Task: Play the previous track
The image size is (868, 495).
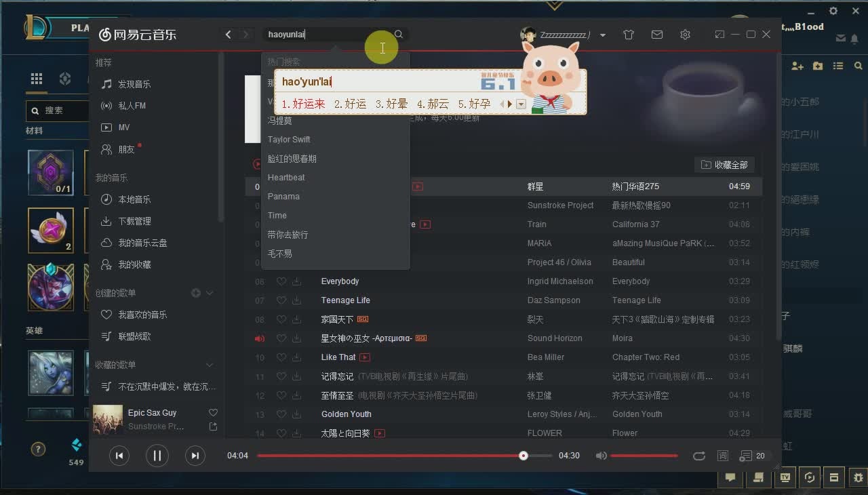Action: [119, 456]
